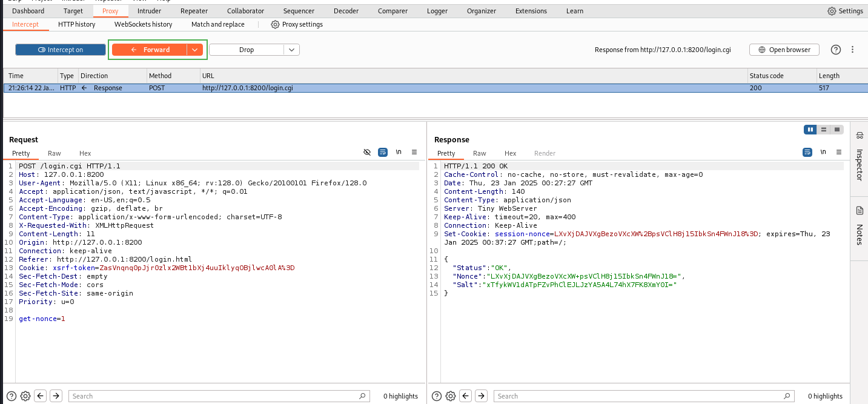Click Response search help question icon

pos(436,396)
